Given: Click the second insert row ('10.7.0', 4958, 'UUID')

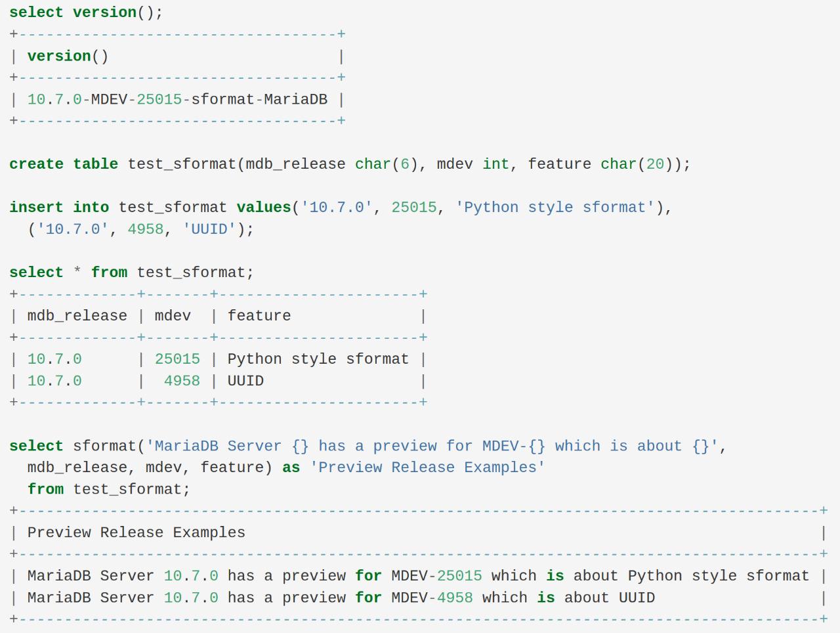Looking at the screenshot, I should [x=140, y=229].
